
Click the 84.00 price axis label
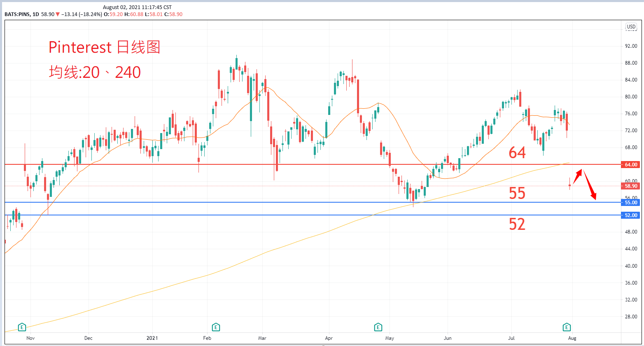point(631,80)
